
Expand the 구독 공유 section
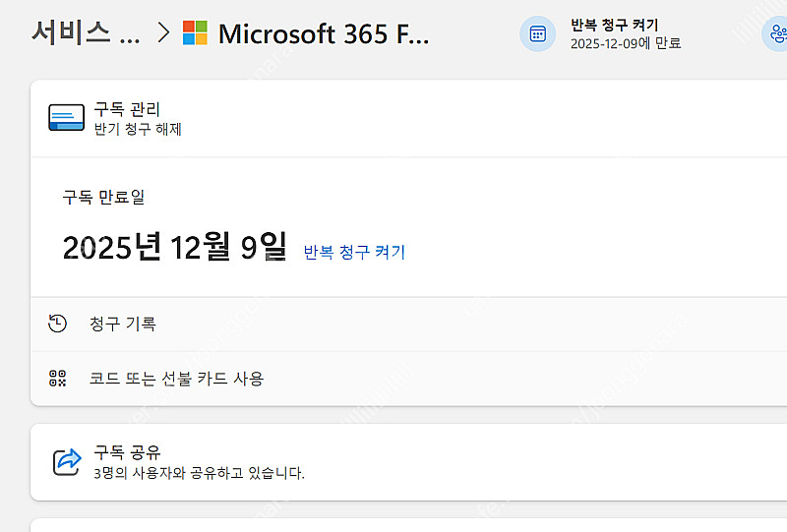408,462
